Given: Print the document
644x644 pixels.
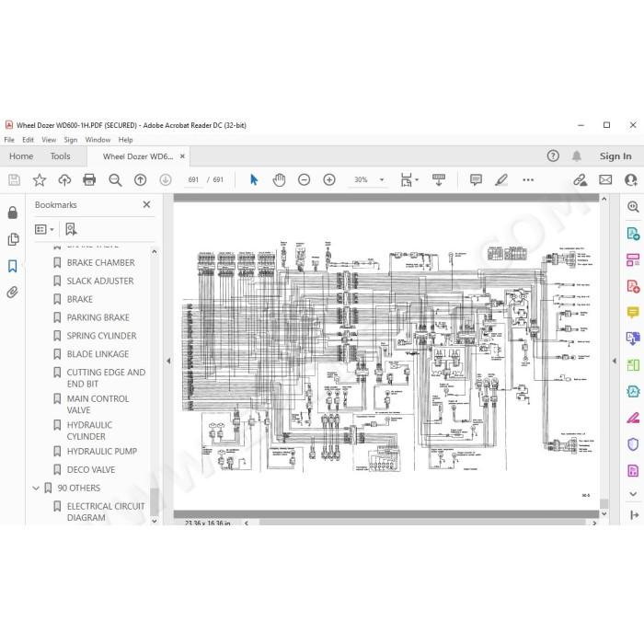Looking at the screenshot, I should pos(89,180).
